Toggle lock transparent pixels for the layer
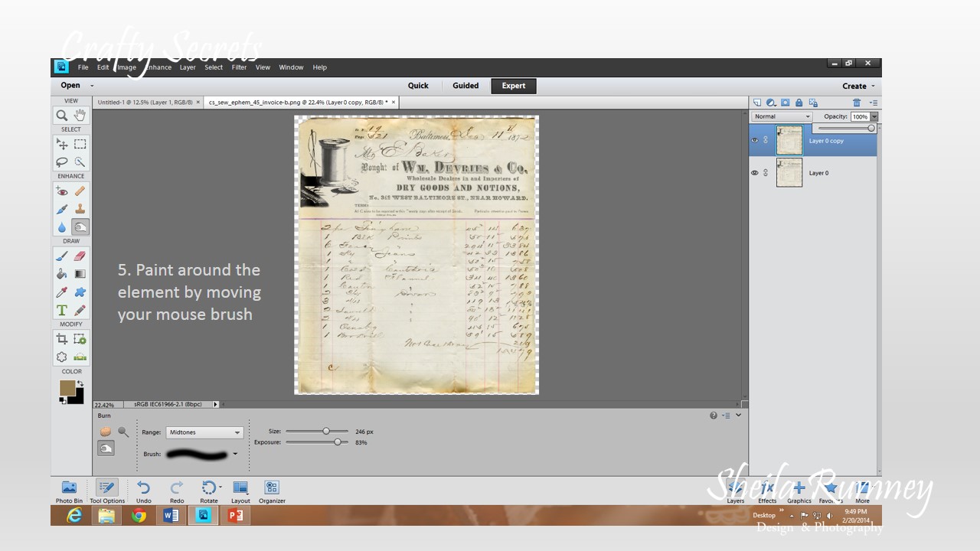980x551 pixels. click(x=813, y=103)
